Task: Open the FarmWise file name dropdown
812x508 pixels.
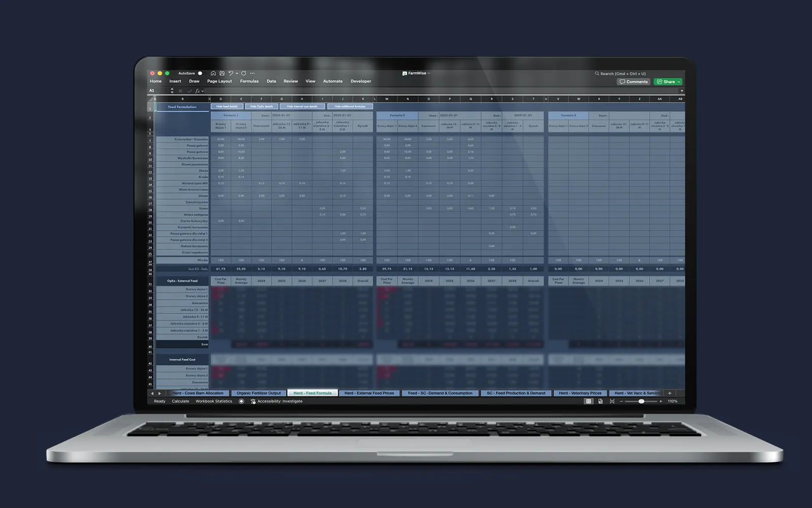Action: coord(416,73)
